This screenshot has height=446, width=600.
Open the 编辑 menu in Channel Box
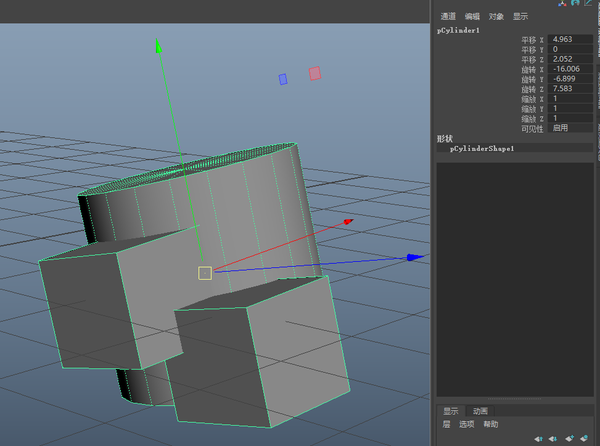point(472,16)
